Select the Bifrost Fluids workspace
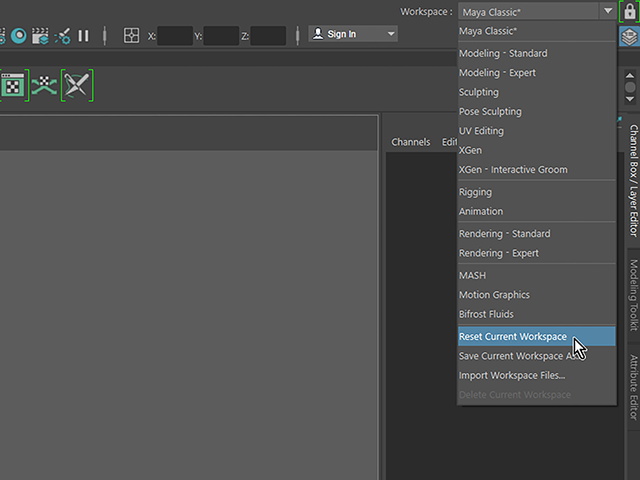 [537, 314]
